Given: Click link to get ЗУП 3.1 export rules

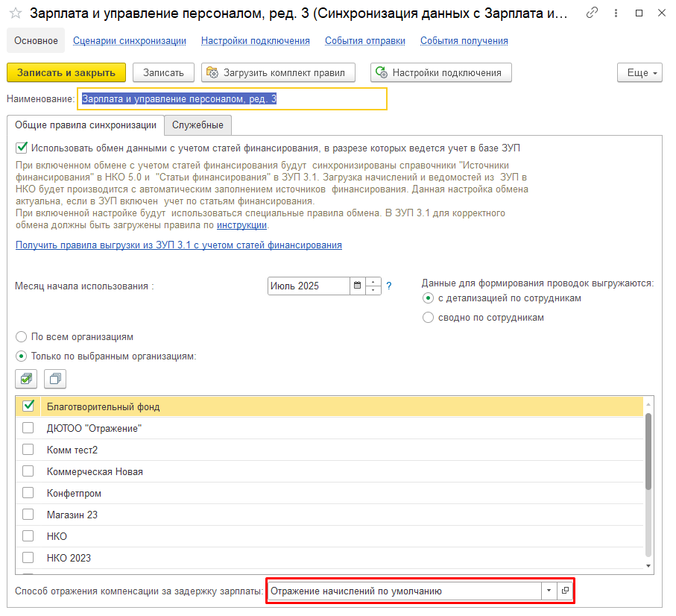Looking at the screenshot, I should coord(178,245).
